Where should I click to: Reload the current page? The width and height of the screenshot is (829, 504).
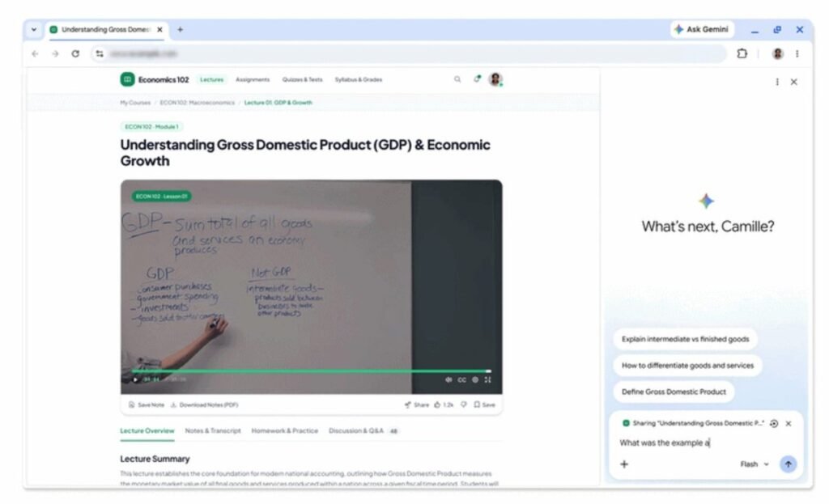(x=75, y=54)
